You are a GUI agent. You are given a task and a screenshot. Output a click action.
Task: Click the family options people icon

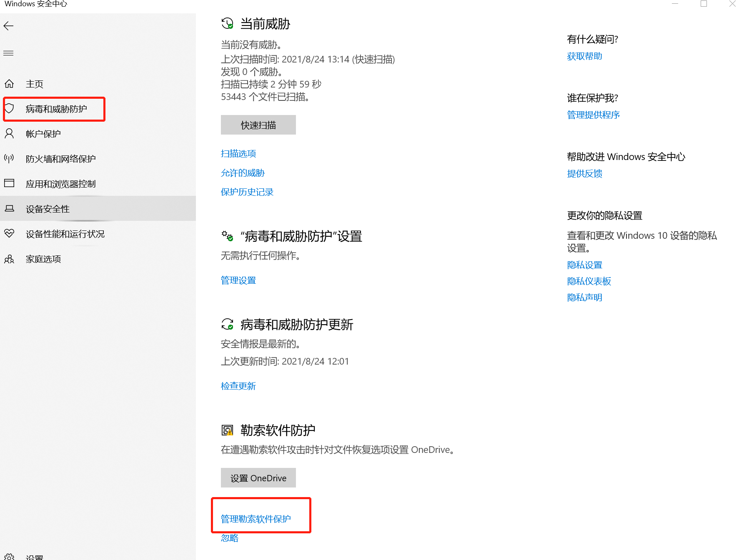[9, 259]
